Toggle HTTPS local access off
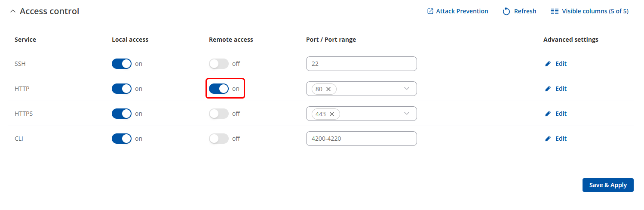This screenshot has height=210, width=644. 121,114
